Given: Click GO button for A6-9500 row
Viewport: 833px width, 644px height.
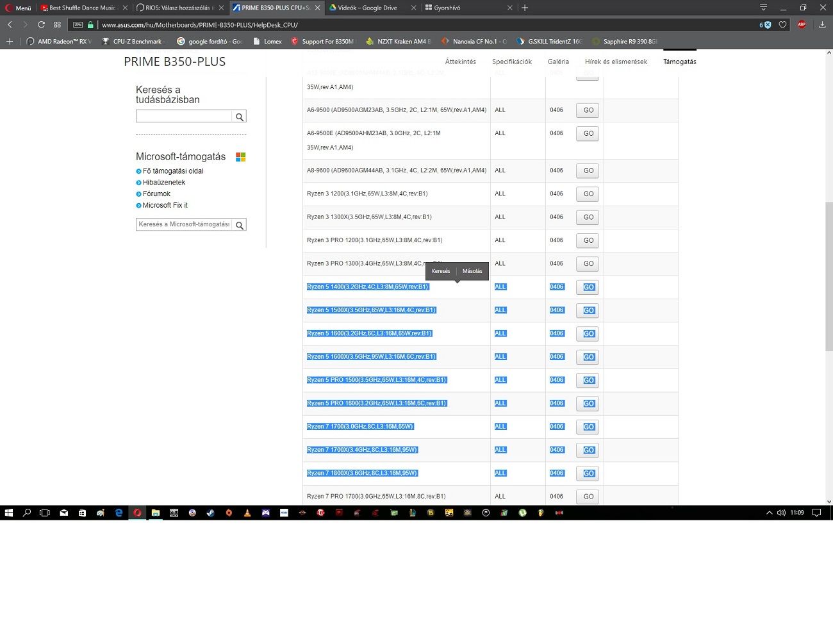Looking at the screenshot, I should point(588,110).
